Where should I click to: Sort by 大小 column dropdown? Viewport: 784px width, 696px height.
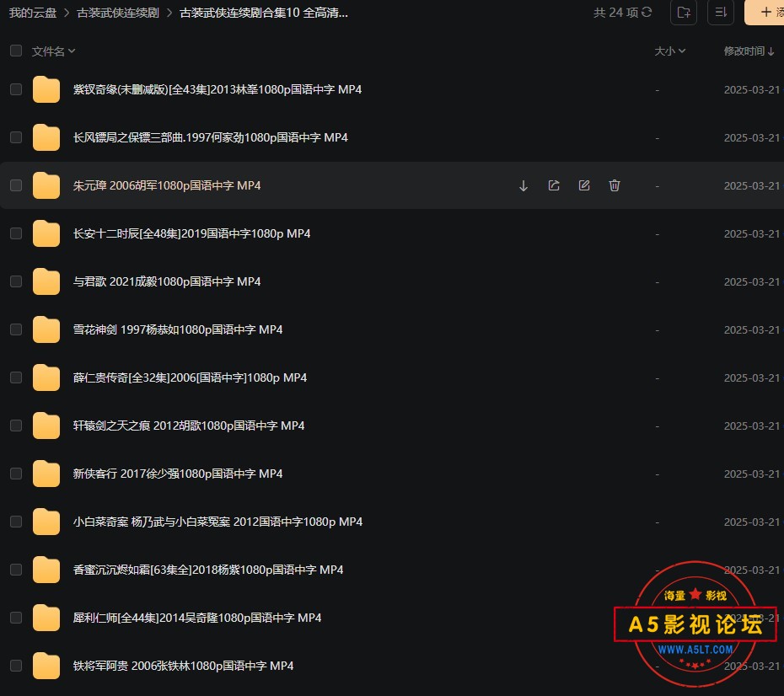pos(670,51)
